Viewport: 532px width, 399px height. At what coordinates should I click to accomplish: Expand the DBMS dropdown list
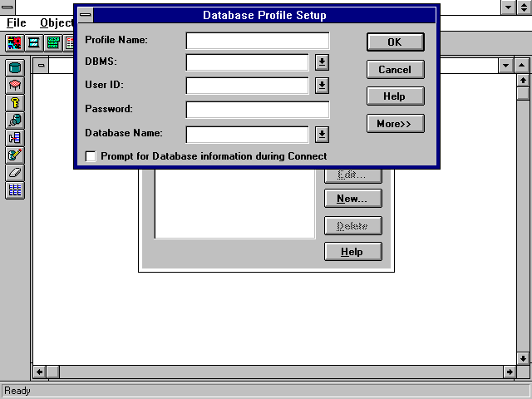click(x=323, y=62)
